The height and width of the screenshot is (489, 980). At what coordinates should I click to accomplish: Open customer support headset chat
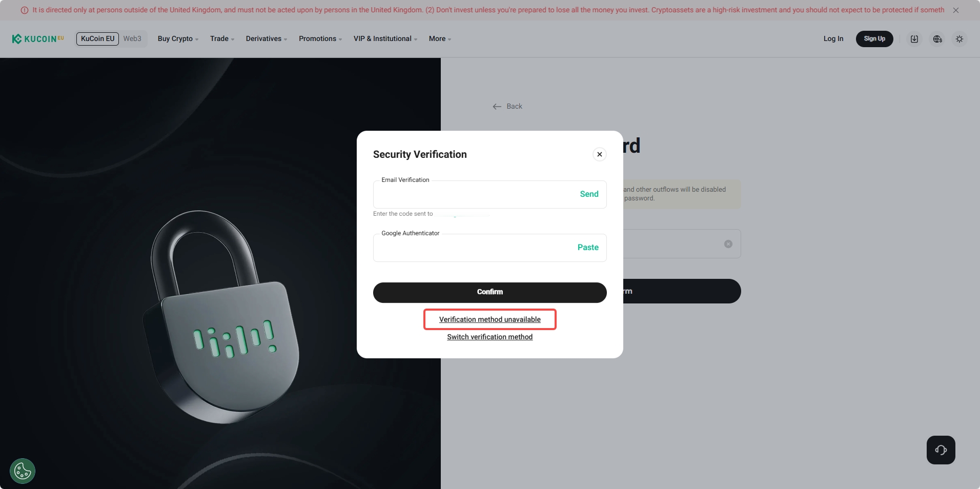coord(941,450)
